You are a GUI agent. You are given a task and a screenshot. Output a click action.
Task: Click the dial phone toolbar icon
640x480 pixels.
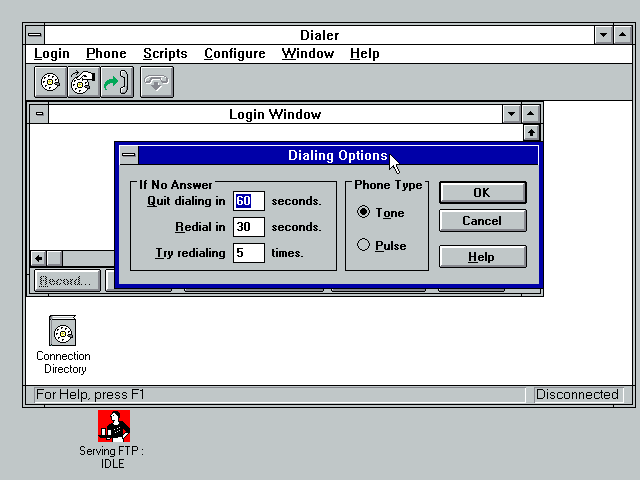[51, 82]
